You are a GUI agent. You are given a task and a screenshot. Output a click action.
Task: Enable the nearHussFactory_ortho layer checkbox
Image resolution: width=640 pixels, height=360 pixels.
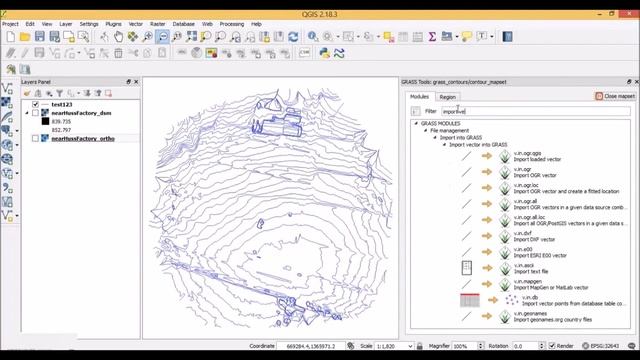pos(36,139)
